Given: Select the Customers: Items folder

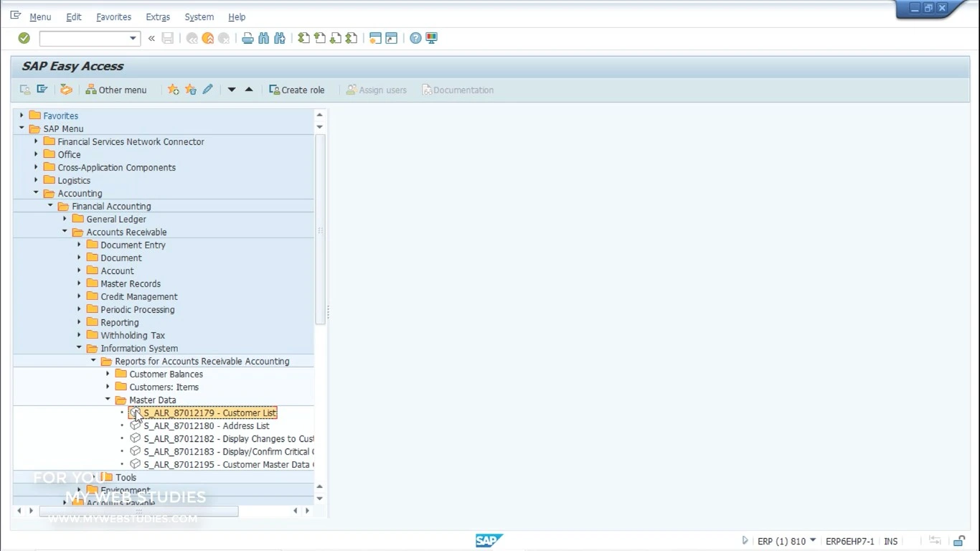Looking at the screenshot, I should (164, 387).
